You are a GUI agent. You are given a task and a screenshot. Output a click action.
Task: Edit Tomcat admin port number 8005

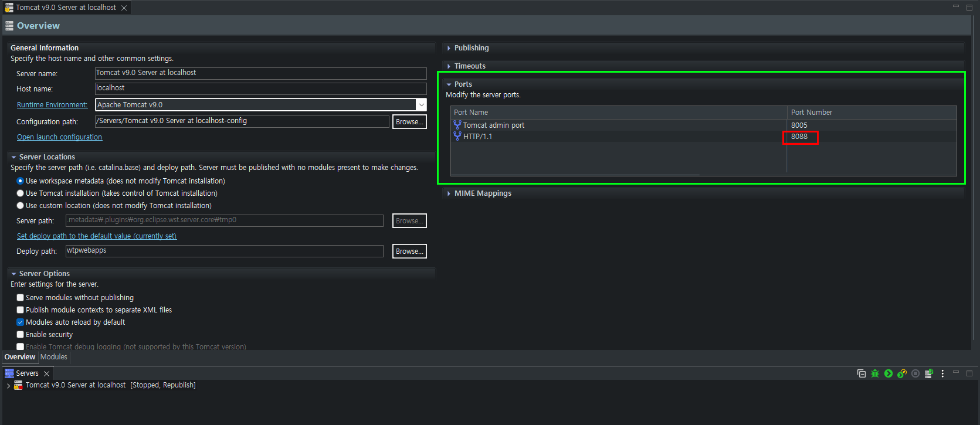click(799, 125)
